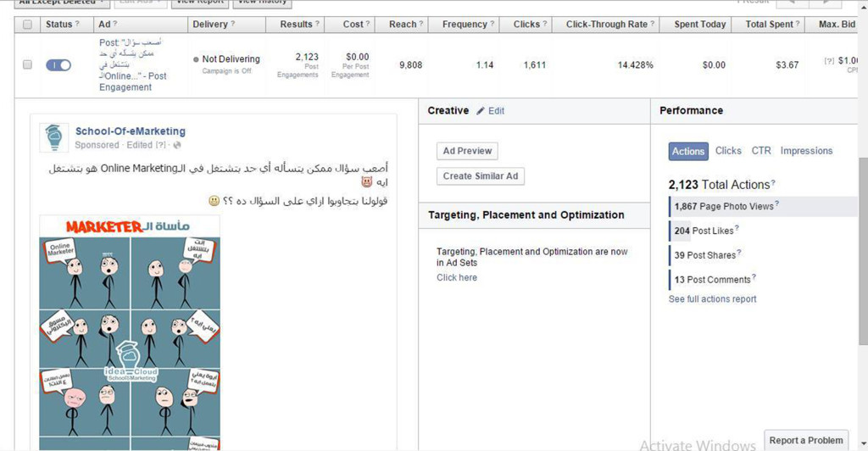Tick the select-all checkbox in table header
This screenshot has width=868, height=451.
pyautogui.click(x=27, y=25)
